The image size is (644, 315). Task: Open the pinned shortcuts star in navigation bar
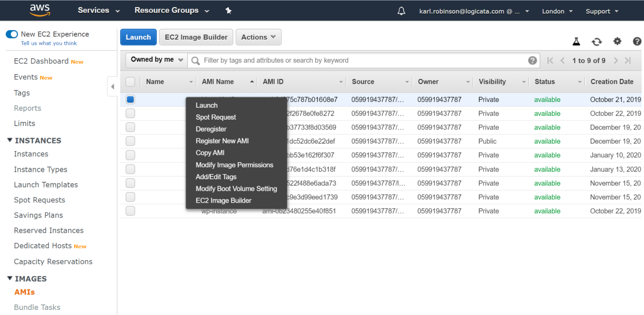click(229, 10)
